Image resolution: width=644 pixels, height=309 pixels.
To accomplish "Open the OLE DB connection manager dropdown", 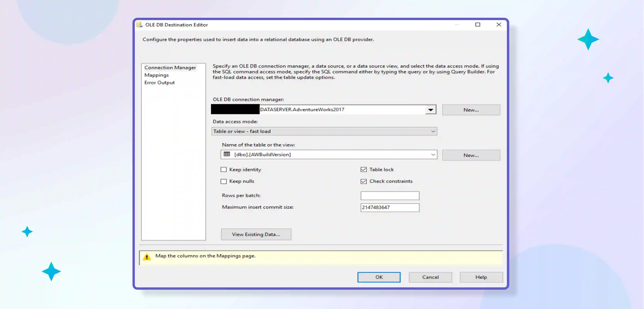I will 431,109.
